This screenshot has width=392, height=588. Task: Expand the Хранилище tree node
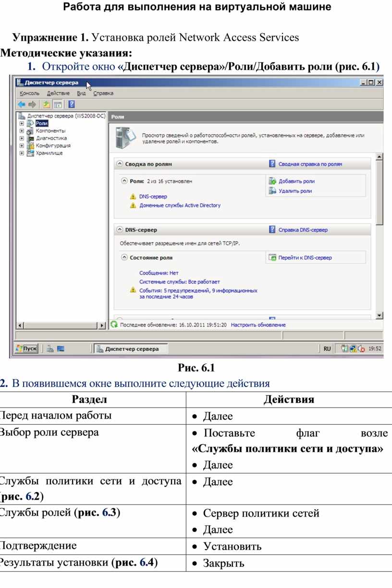pos(22,153)
